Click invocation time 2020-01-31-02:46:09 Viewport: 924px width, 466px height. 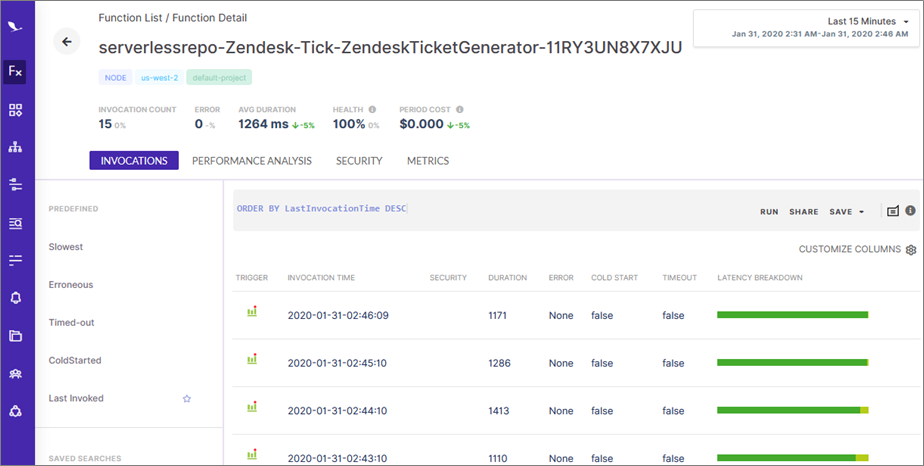338,315
